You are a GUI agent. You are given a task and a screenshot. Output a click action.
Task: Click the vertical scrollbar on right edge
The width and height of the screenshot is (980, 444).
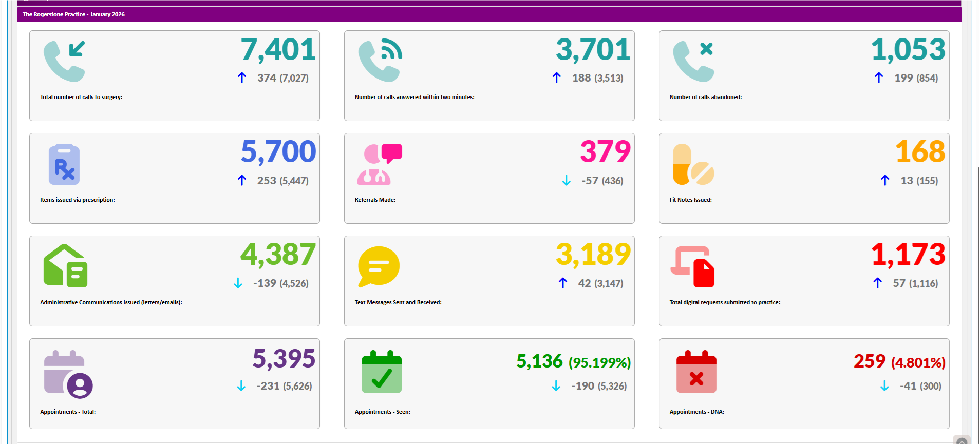click(977, 257)
